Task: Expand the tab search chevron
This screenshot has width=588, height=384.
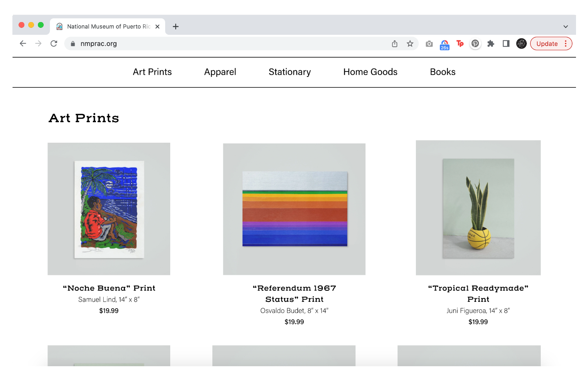Action: (566, 27)
